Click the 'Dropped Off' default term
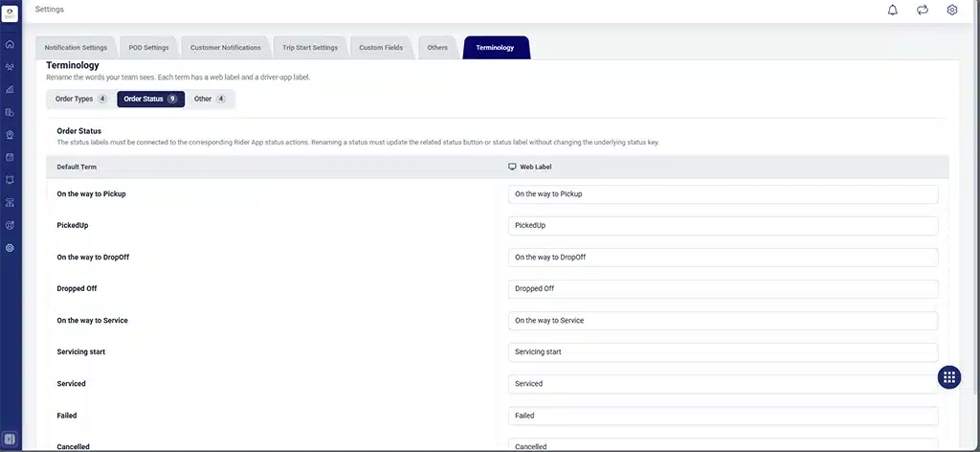Viewport: 980px width, 452px height. click(77, 289)
